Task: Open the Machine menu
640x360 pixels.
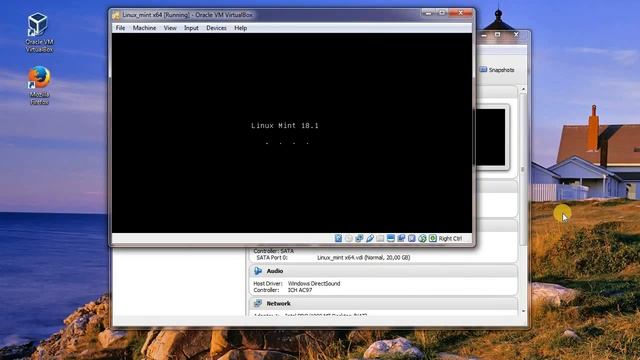Action: (x=144, y=28)
